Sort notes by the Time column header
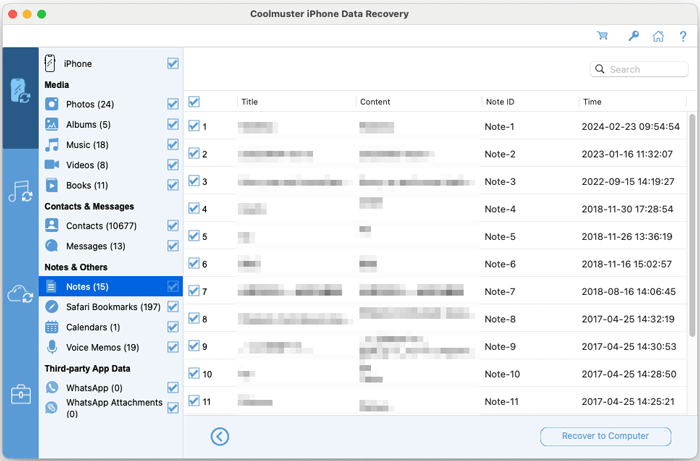700x461 pixels. pyautogui.click(x=593, y=102)
